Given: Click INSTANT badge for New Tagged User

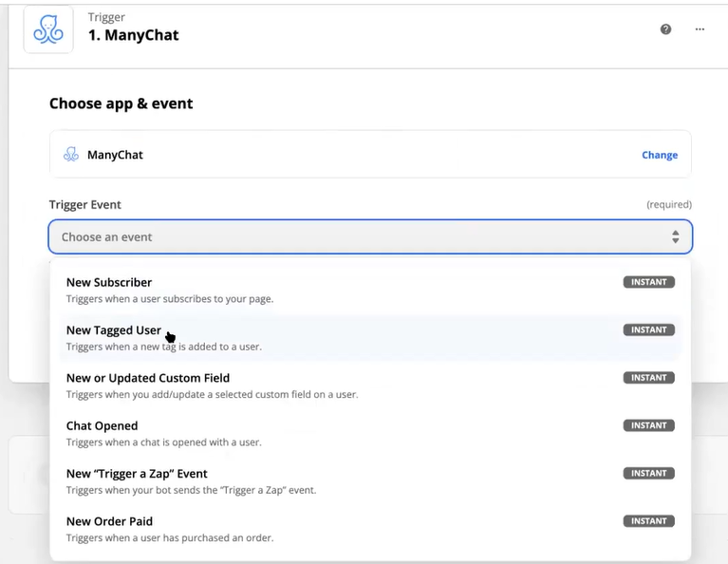Looking at the screenshot, I should (648, 329).
